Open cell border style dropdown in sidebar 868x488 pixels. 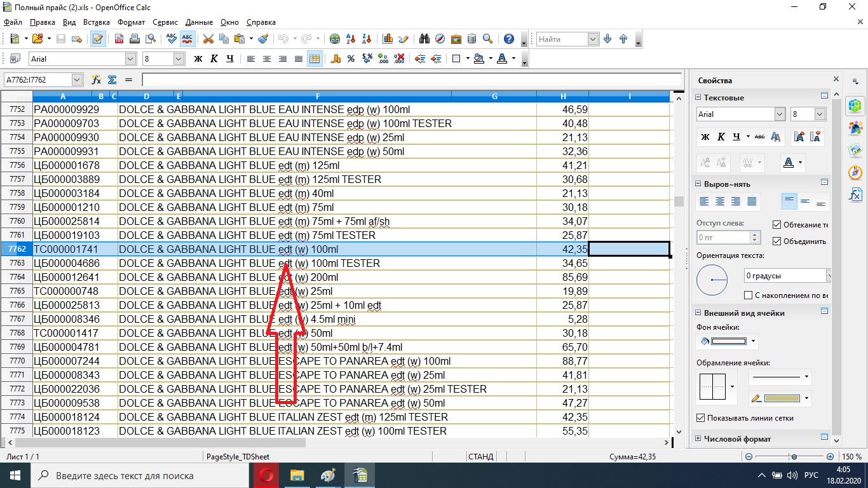point(733,386)
